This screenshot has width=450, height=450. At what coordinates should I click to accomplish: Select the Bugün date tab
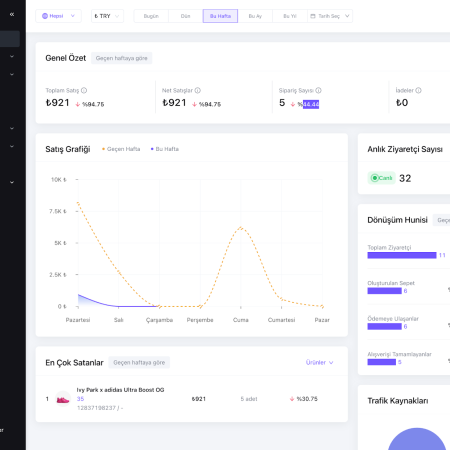tap(151, 16)
